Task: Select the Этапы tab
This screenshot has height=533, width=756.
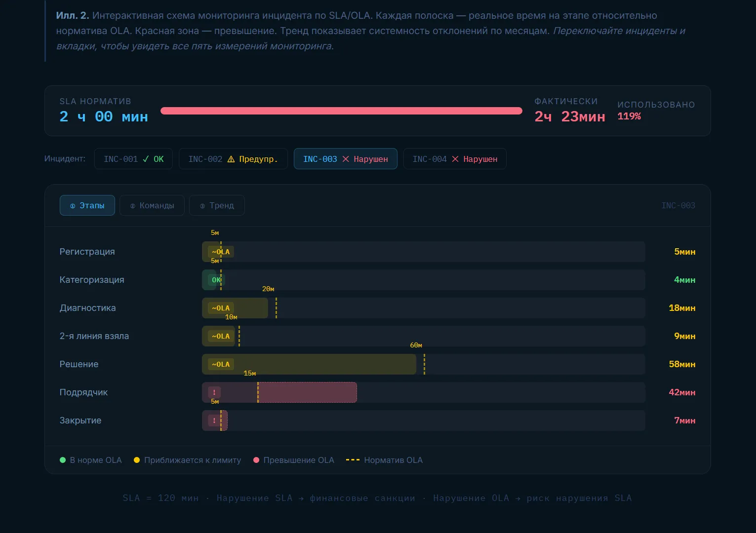Action: point(87,205)
